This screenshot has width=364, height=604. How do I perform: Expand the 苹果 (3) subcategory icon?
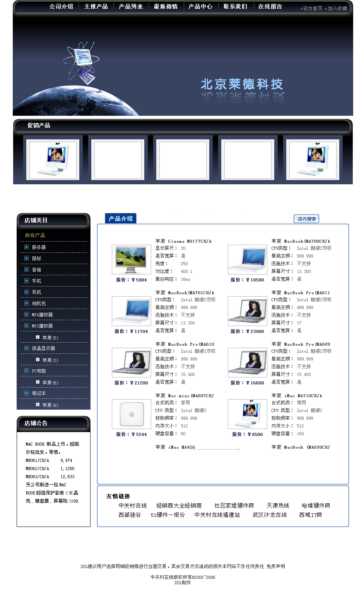click(38, 360)
